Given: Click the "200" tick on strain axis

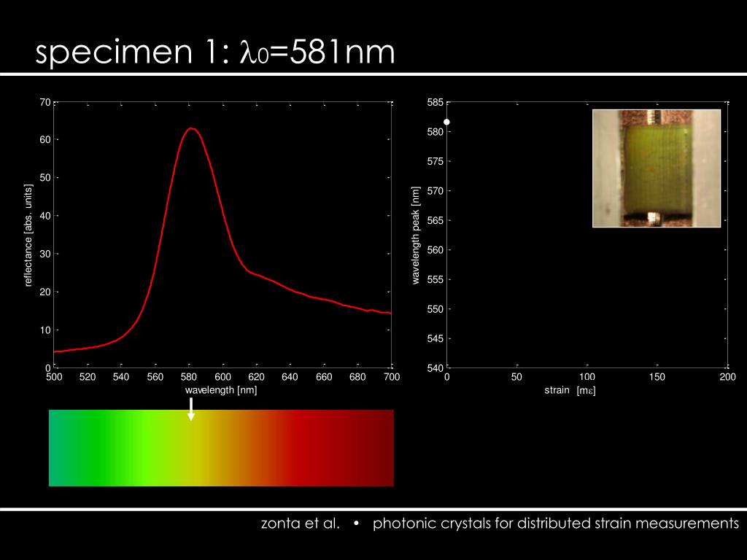Looking at the screenshot, I should pyautogui.click(x=727, y=377).
